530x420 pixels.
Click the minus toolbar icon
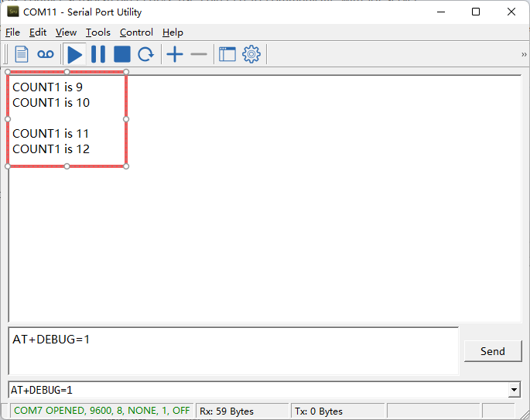pos(199,54)
